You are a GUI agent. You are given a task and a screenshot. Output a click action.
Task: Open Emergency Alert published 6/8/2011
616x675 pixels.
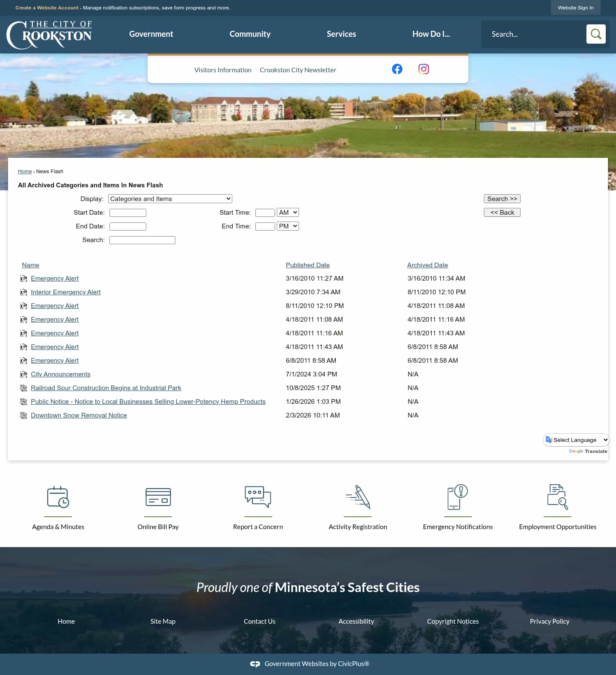[x=55, y=361]
